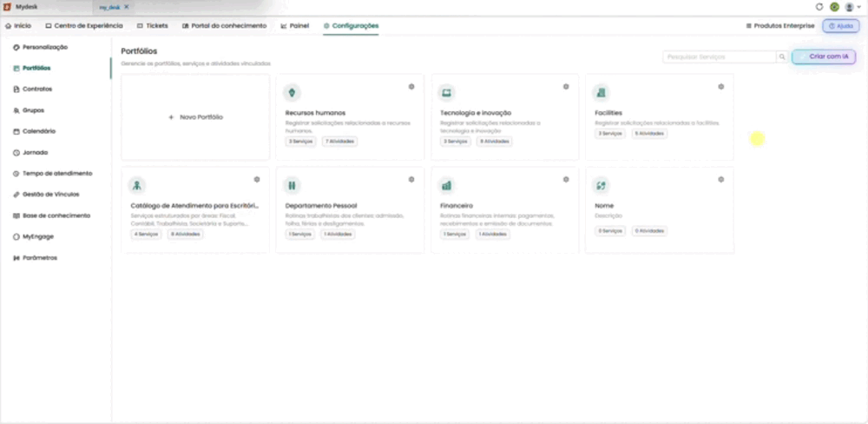Open Parâmetros in the sidebar
Screen dimensions: 868x424
(x=35, y=258)
